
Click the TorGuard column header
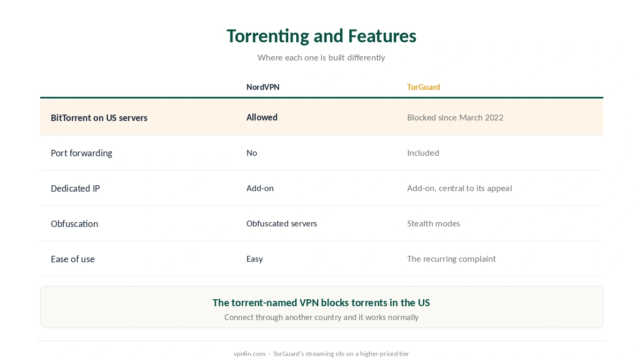click(x=423, y=87)
